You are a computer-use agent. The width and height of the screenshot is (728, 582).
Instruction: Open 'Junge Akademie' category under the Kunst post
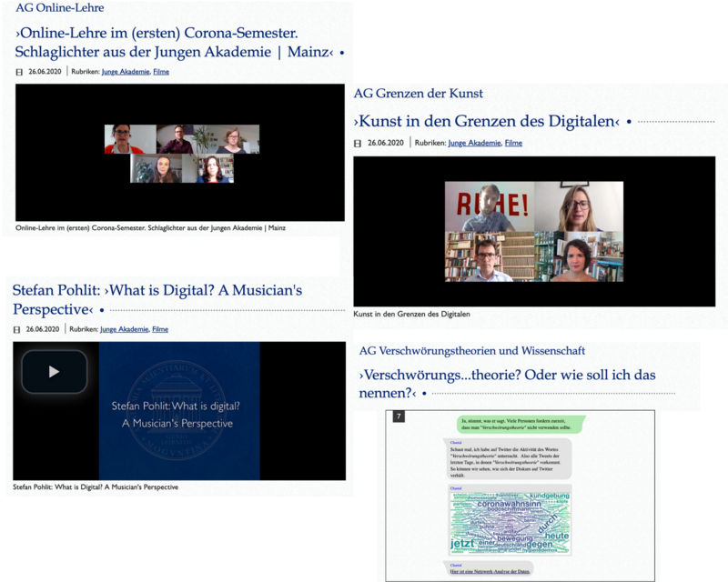tap(475, 144)
